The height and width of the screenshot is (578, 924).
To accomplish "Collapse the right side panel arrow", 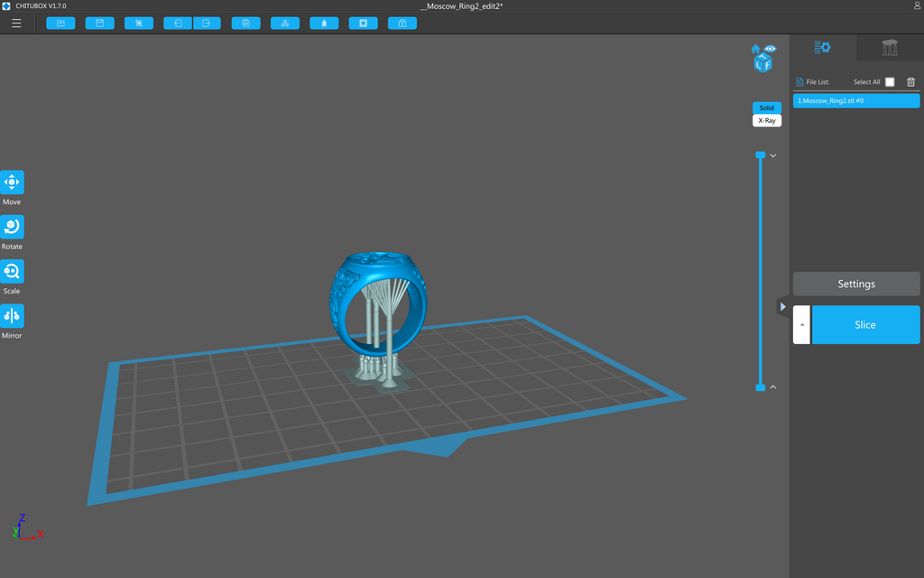I will (782, 307).
